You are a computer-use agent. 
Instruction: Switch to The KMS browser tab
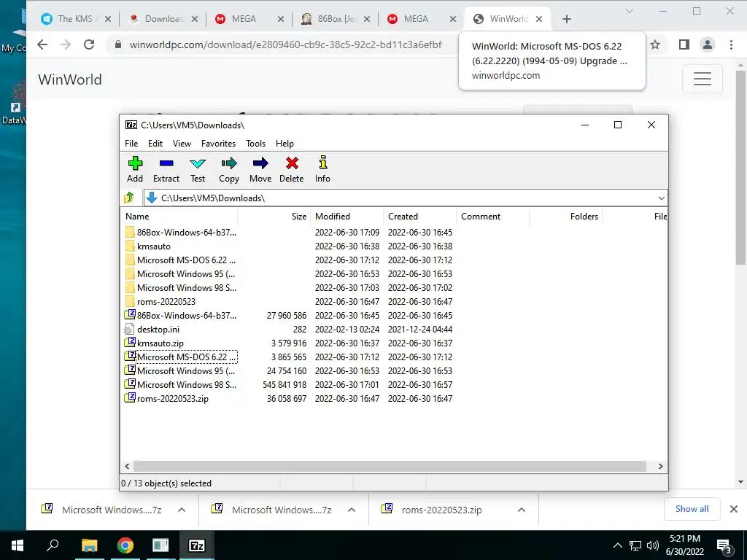click(x=76, y=18)
